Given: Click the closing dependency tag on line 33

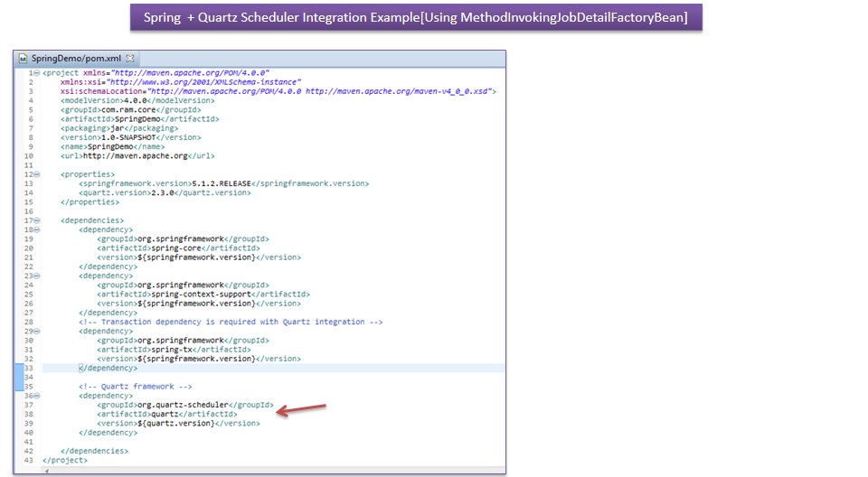Looking at the screenshot, I should pyautogui.click(x=108, y=368).
